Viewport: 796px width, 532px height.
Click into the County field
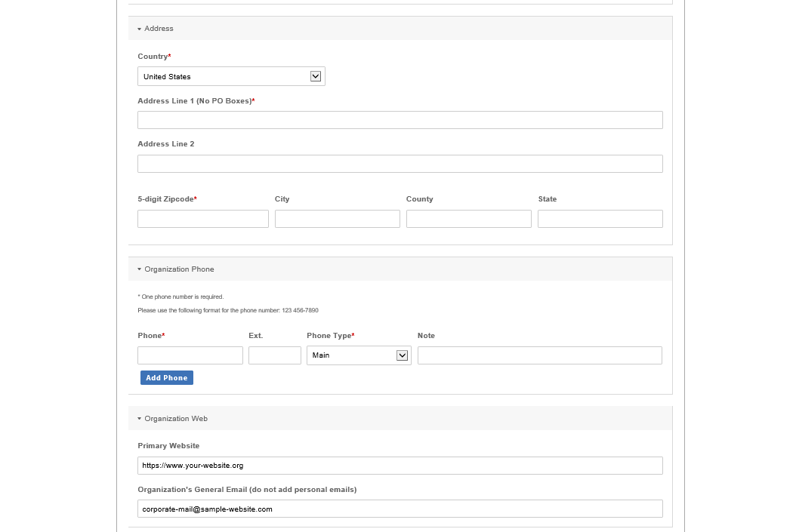pos(468,219)
